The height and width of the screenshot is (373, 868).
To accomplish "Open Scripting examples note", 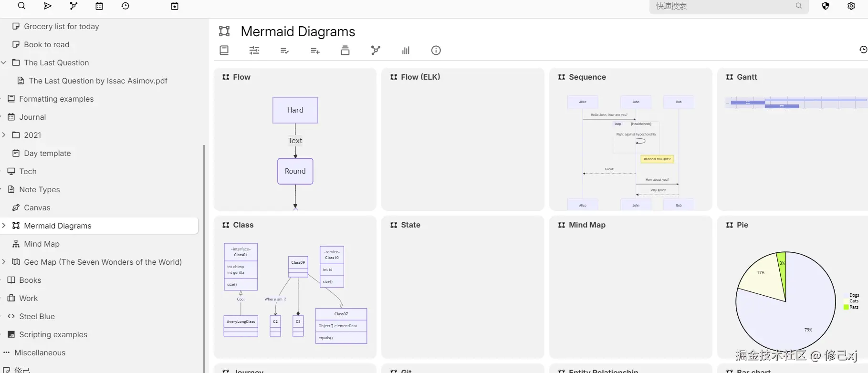I will coord(53,335).
